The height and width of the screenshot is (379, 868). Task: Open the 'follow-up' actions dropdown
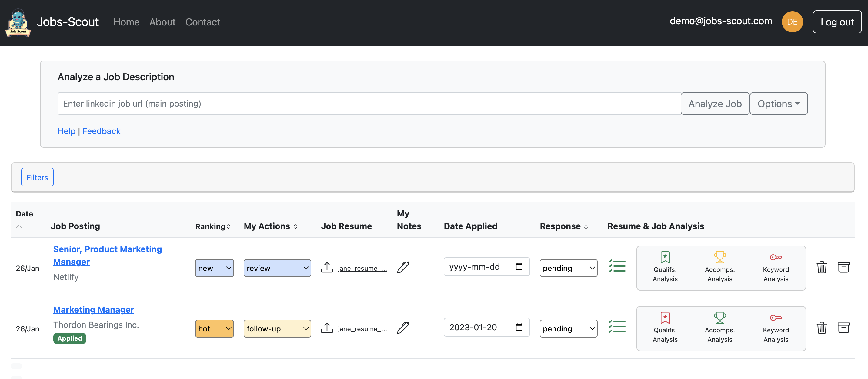coord(277,328)
